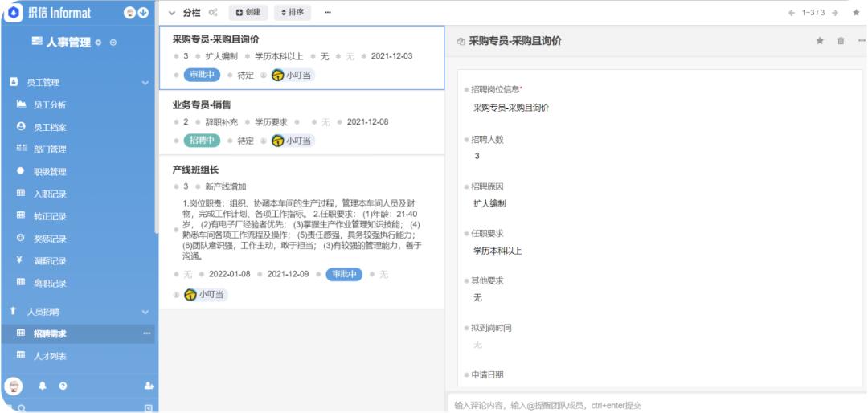This screenshot has width=868, height=413.
Task: Focus the comment input box
Action: (x=657, y=405)
